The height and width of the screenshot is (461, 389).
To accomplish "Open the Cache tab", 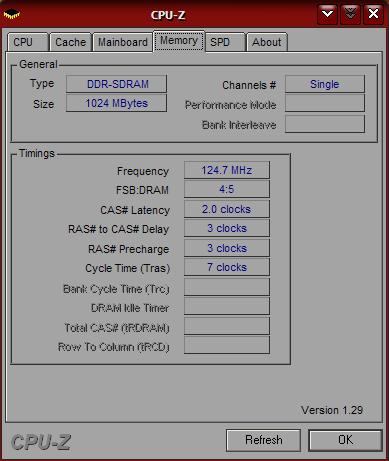I will pos(70,42).
